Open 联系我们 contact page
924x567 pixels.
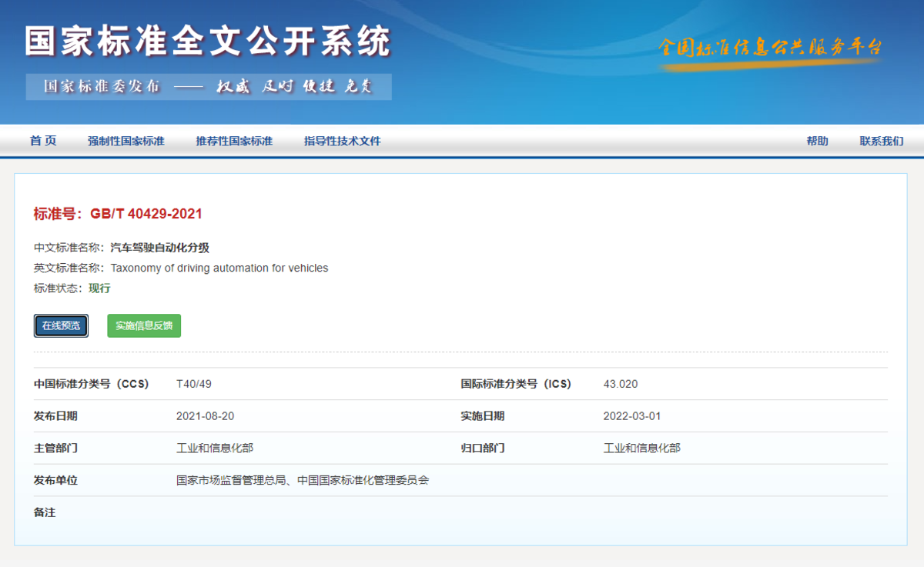click(882, 141)
